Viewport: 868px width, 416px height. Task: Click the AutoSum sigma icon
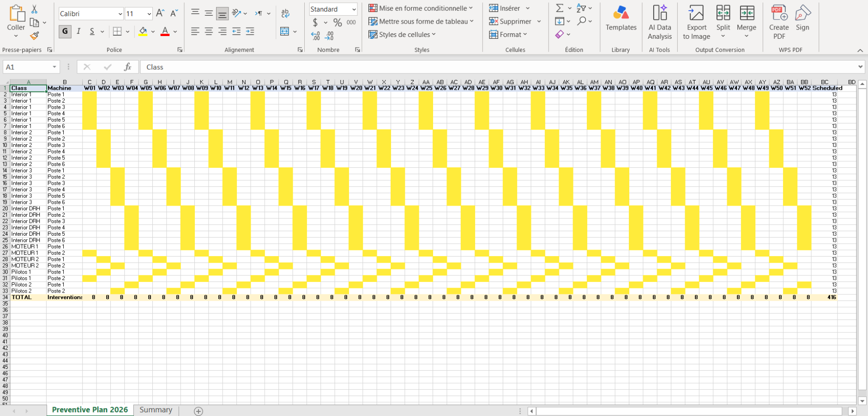point(560,8)
